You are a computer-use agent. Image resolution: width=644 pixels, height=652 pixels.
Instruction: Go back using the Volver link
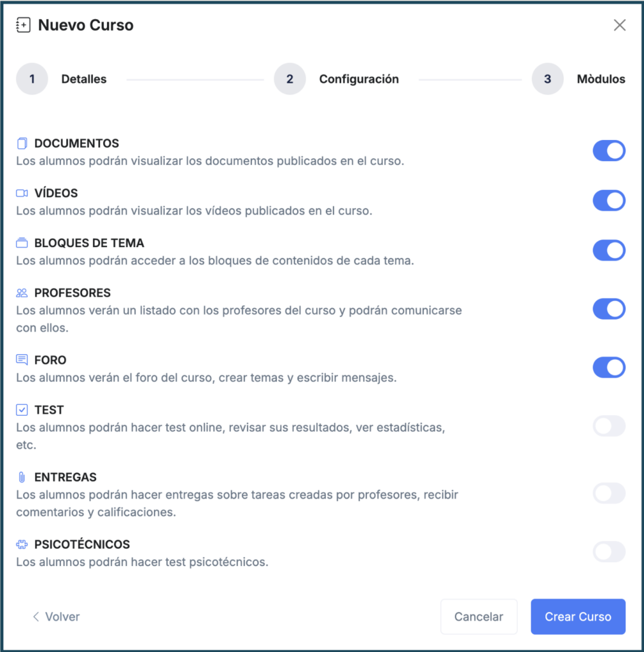(56, 616)
